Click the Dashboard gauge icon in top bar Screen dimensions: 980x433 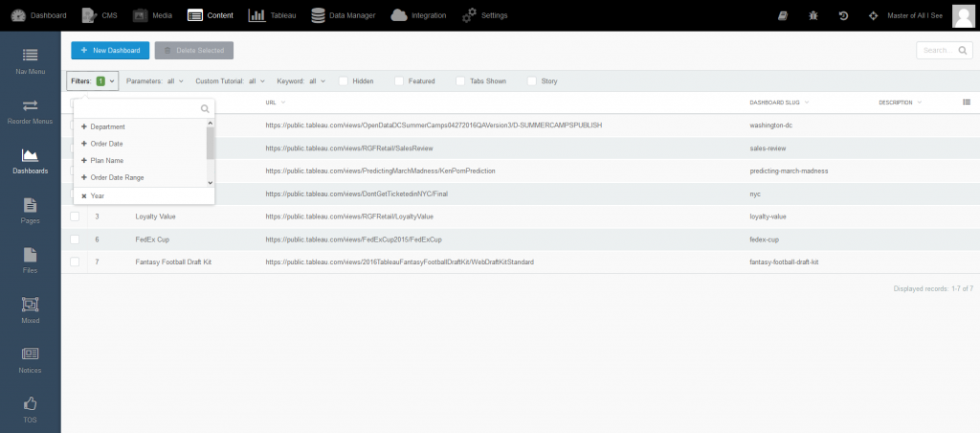point(19,15)
